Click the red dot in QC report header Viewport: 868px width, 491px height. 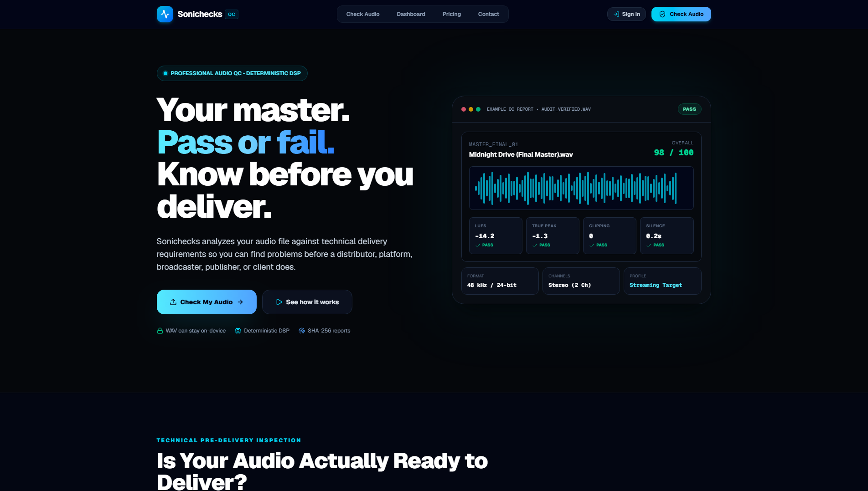(x=464, y=109)
